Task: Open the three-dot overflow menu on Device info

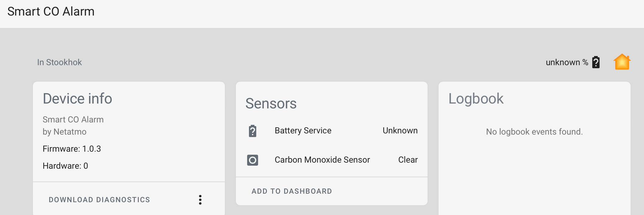Action: tap(200, 199)
